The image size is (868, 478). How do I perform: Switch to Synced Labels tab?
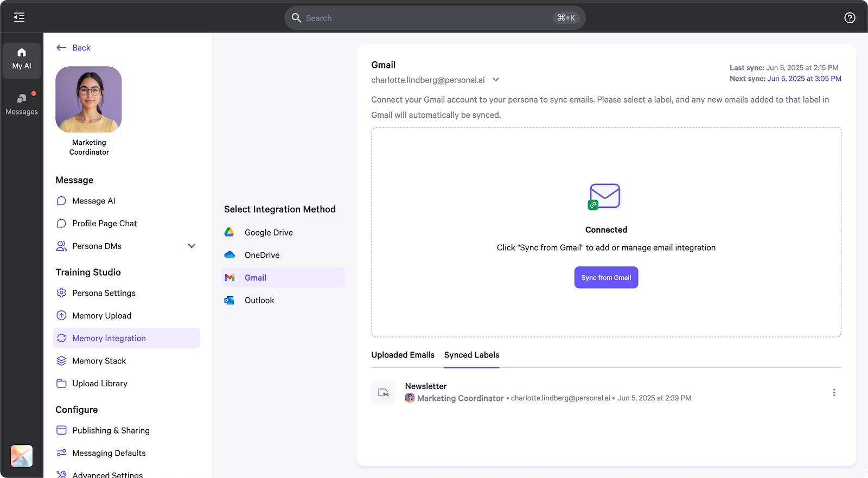pyautogui.click(x=471, y=355)
